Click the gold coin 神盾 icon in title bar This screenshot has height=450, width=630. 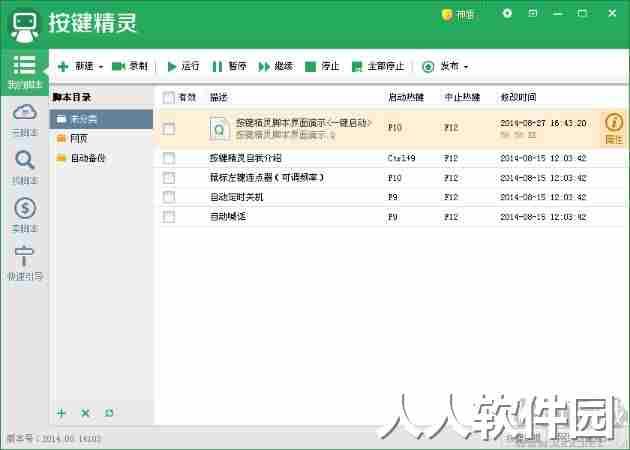coord(447,15)
